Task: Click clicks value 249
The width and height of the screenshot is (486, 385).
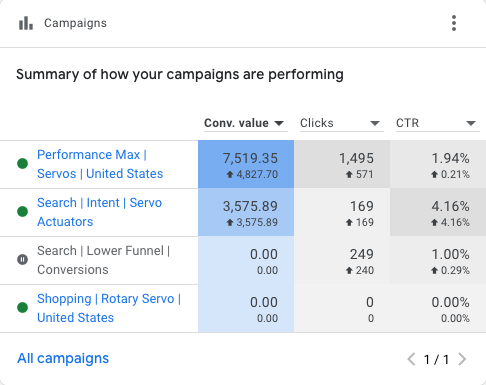Action: pyautogui.click(x=362, y=254)
